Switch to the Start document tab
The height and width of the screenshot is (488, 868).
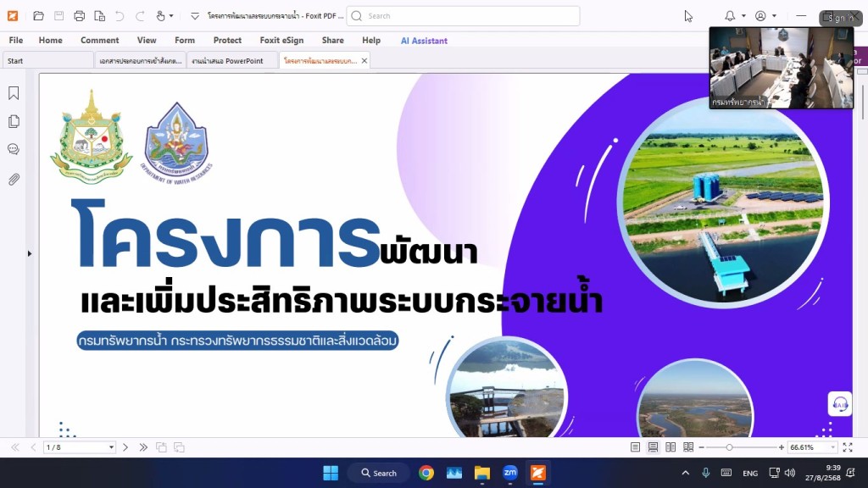[x=48, y=61]
